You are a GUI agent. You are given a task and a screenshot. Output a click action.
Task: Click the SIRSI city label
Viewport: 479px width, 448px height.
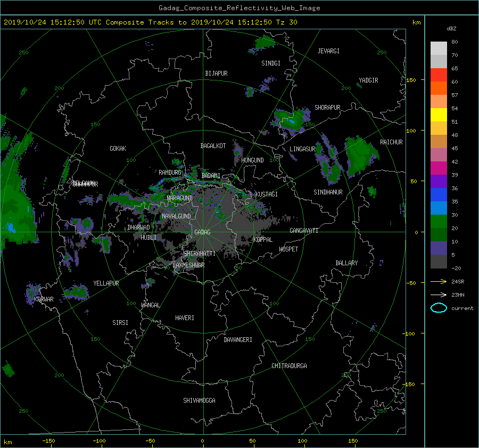point(120,323)
